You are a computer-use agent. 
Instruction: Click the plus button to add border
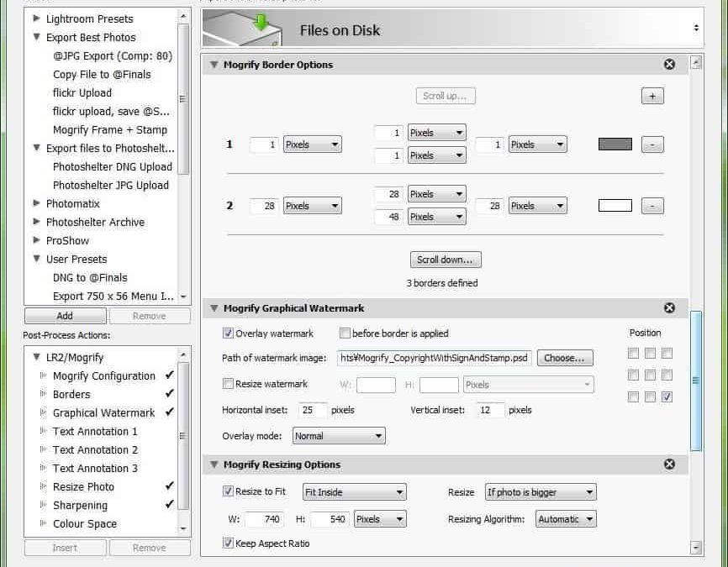(652, 96)
